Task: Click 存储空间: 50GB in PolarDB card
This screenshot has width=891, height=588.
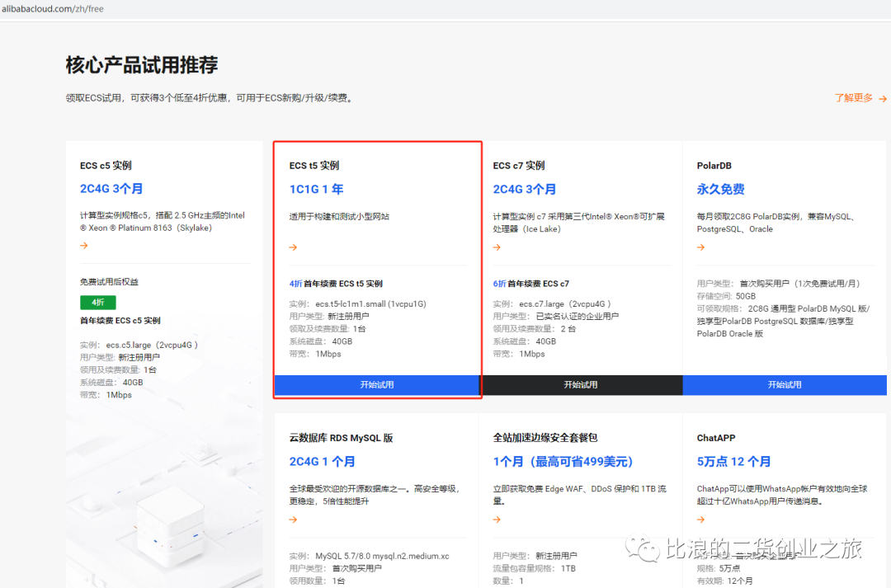Action: [726, 296]
